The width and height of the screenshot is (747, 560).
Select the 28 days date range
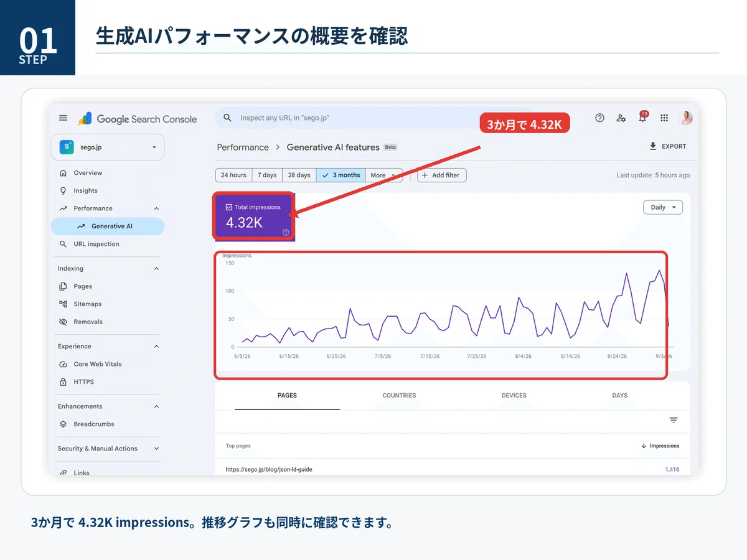[299, 175]
